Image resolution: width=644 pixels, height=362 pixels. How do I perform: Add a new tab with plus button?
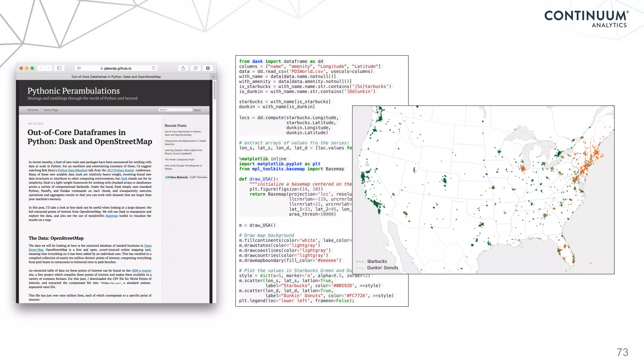tap(213, 77)
